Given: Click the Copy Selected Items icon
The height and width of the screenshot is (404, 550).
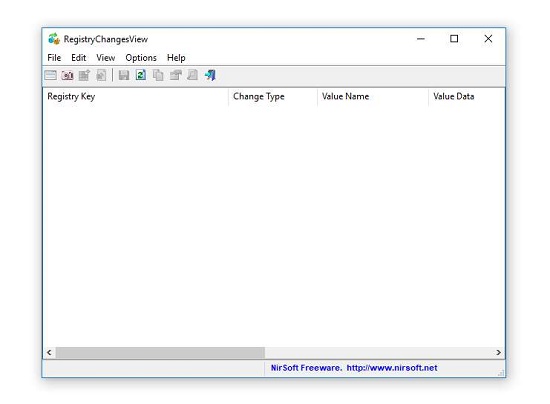Looking at the screenshot, I should (158, 75).
